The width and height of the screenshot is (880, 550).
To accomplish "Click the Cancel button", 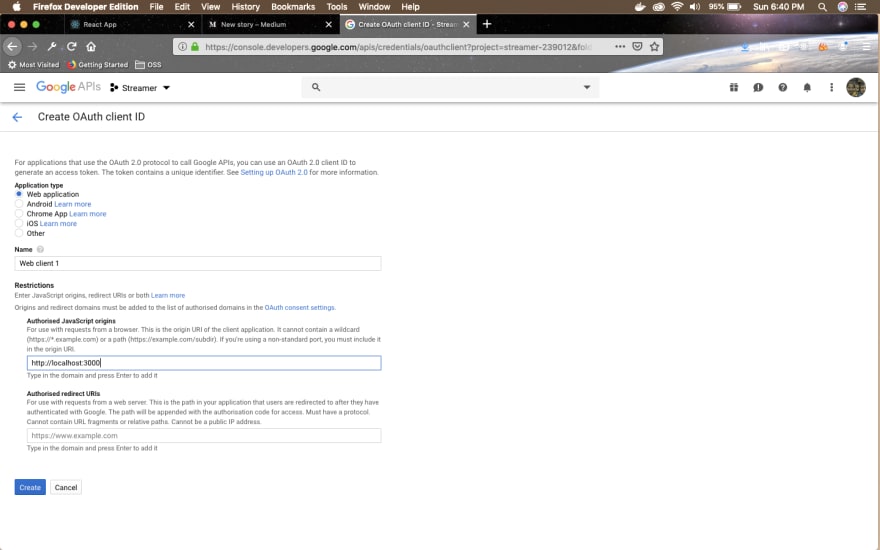I will pyautogui.click(x=66, y=487).
